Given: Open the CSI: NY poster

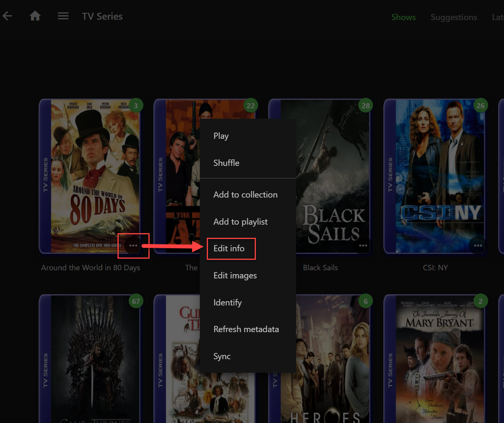Looking at the screenshot, I should tap(435, 176).
